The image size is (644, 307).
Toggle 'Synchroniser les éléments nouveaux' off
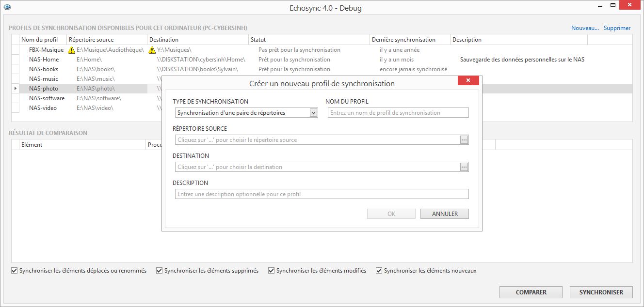pos(379,271)
